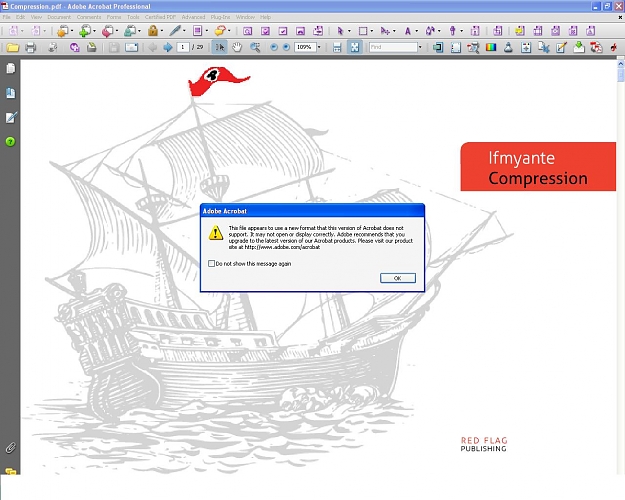Open the Pages panel in left sidebar

(x=11, y=69)
